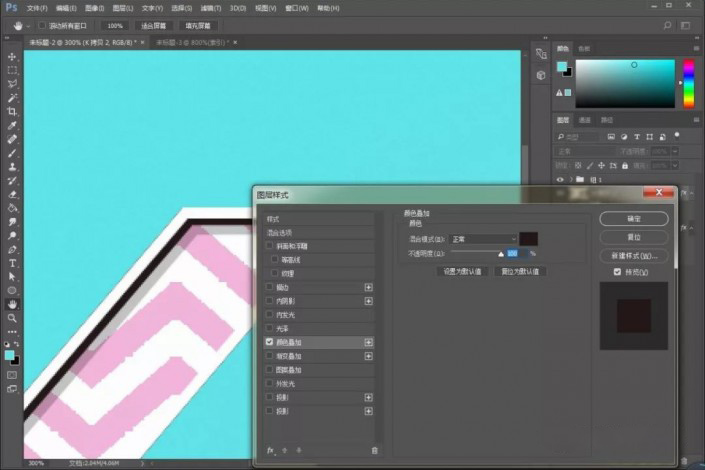Select the Move tool
The height and width of the screenshot is (470, 705).
click(x=12, y=57)
